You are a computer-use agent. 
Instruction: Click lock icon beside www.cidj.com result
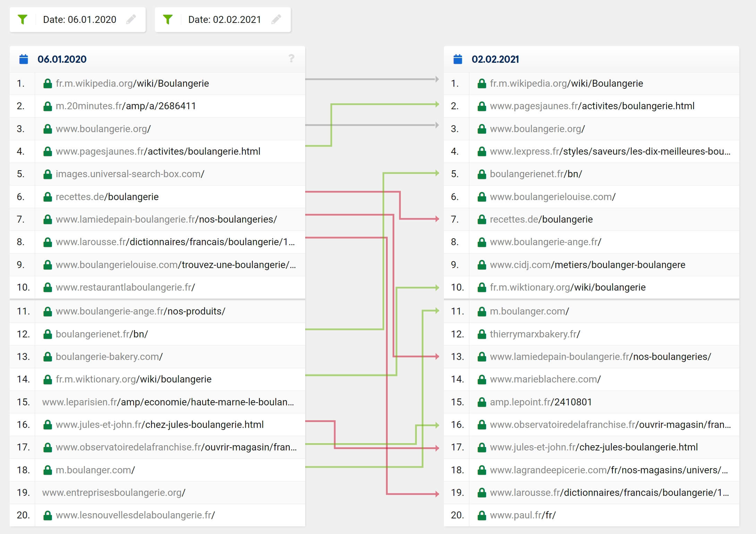[482, 265]
